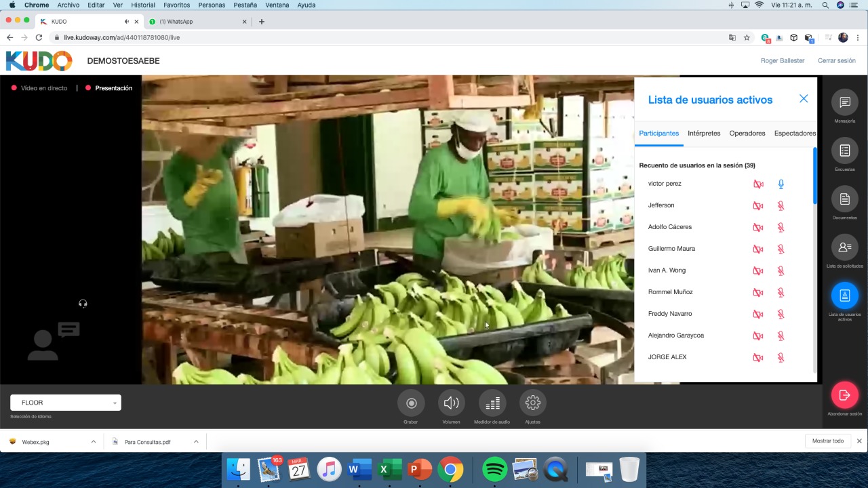Open the Mensajería chat icon
This screenshot has width=868, height=488.
[844, 102]
